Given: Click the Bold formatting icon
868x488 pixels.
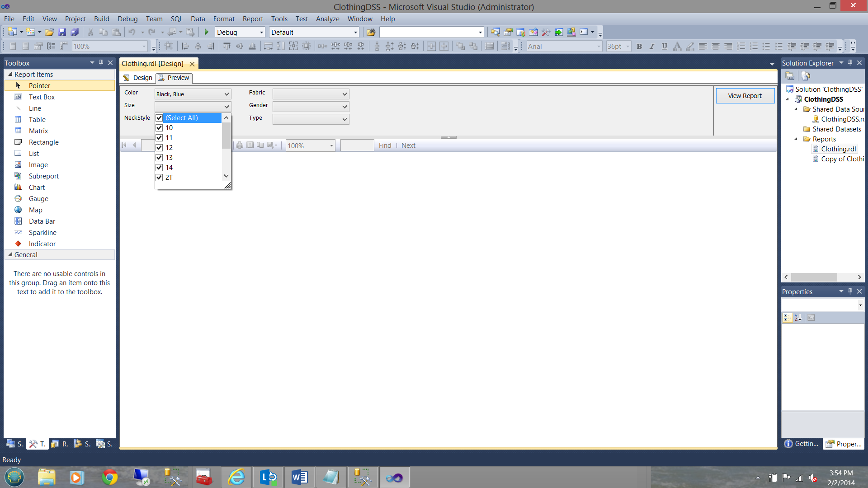Looking at the screenshot, I should [x=639, y=46].
